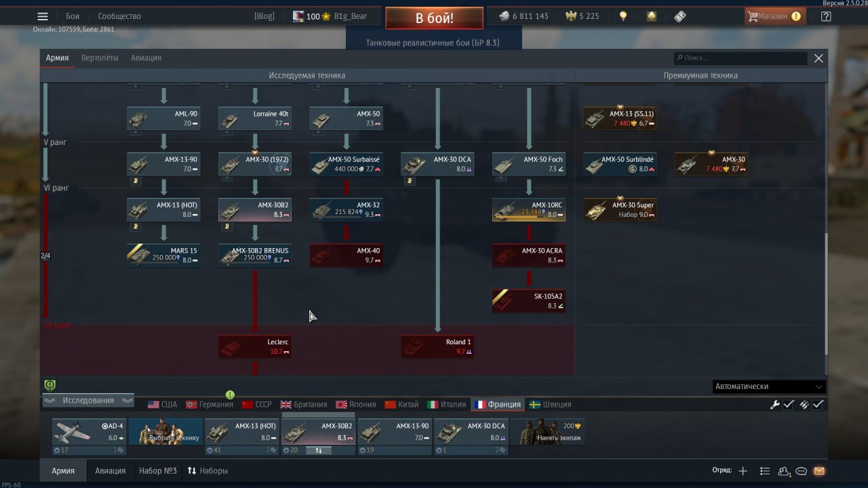Click the В бой! battle button
Image resolution: width=868 pixels, height=488 pixels.
click(x=434, y=18)
